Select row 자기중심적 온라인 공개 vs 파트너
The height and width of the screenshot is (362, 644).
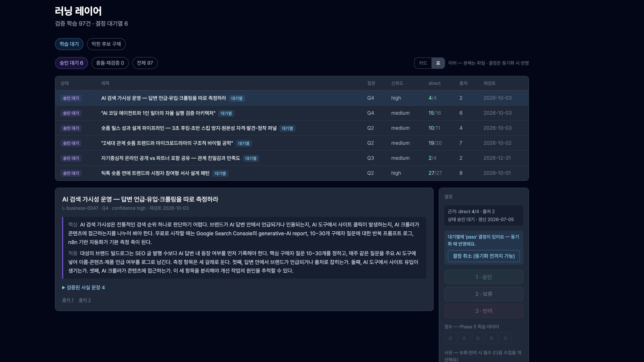click(x=292, y=158)
